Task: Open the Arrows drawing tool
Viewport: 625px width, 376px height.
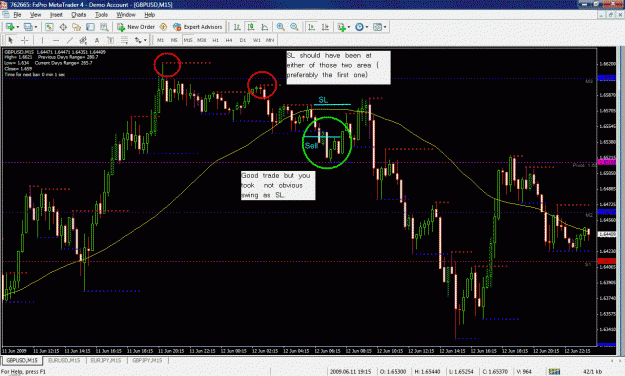Action: pyautogui.click(x=138, y=40)
